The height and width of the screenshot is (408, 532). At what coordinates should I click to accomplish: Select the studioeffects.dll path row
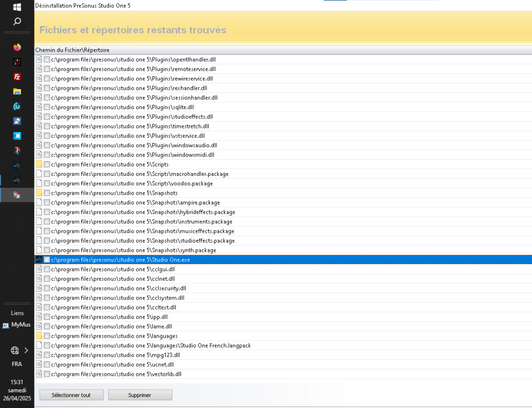tap(283, 116)
